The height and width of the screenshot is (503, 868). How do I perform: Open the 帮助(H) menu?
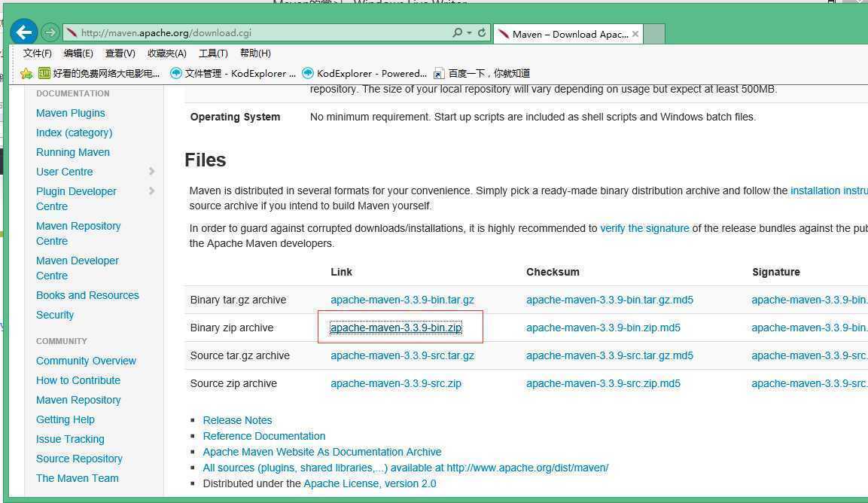(x=255, y=53)
